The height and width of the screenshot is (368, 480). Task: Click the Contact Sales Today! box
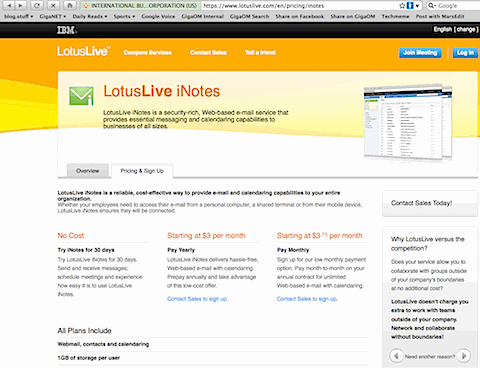coord(430,203)
